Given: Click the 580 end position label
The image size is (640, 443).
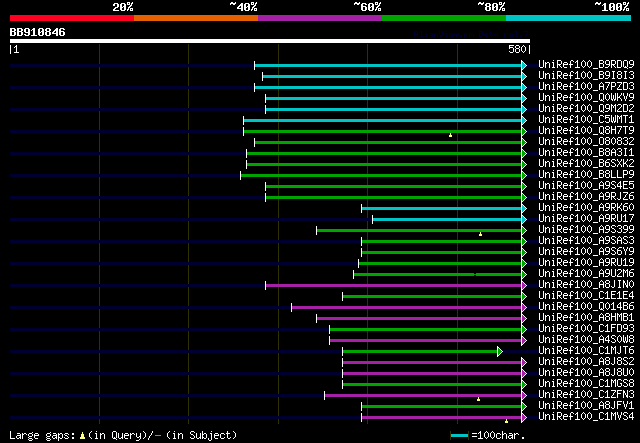Looking at the screenshot, I should [517, 49].
